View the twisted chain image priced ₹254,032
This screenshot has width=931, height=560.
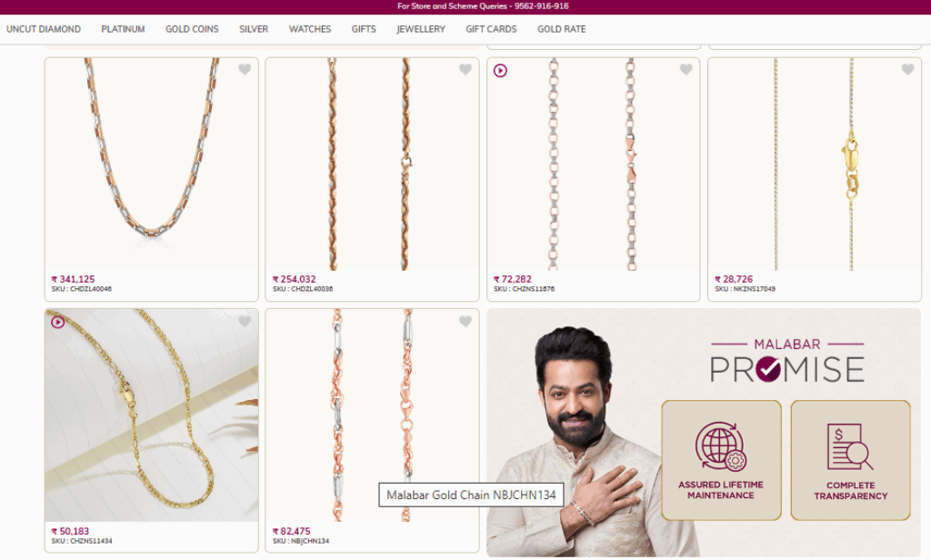pos(372,164)
